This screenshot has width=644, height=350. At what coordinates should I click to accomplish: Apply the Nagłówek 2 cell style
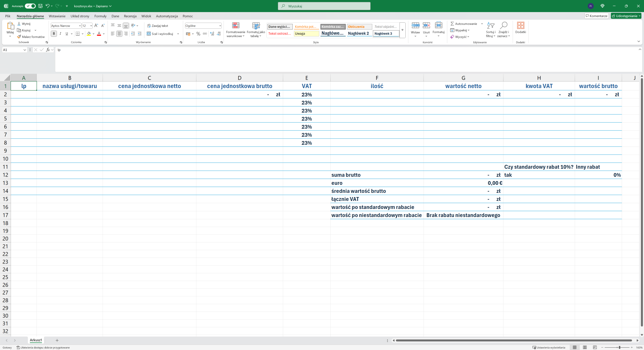[x=359, y=33]
